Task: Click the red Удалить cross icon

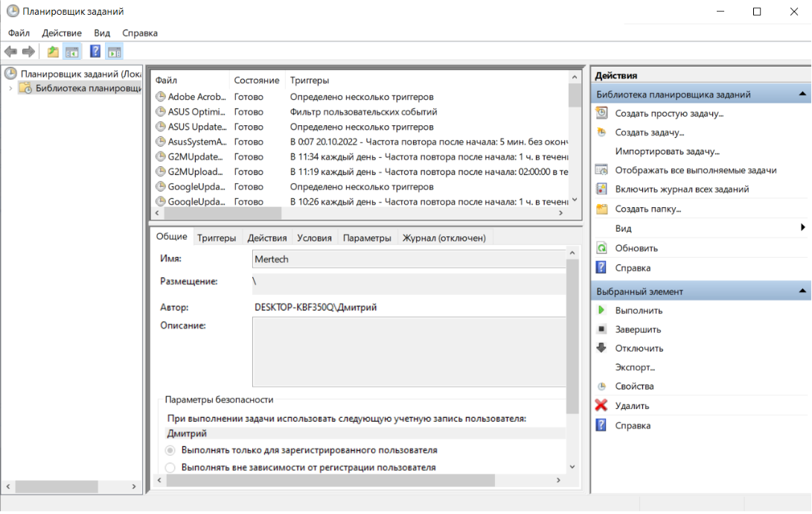Action: 601,405
